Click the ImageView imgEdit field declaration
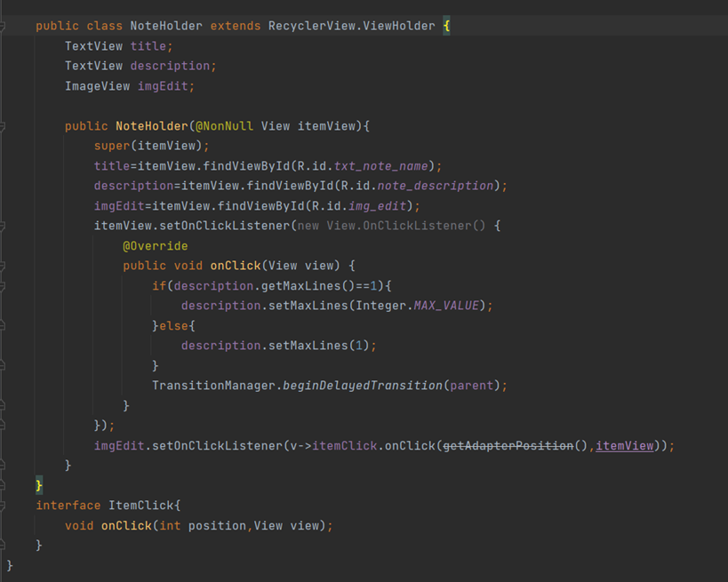The image size is (728, 582). coord(129,86)
